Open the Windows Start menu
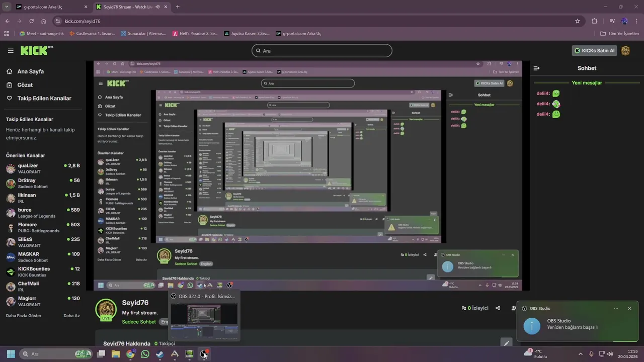The image size is (644, 362). click(x=11, y=354)
